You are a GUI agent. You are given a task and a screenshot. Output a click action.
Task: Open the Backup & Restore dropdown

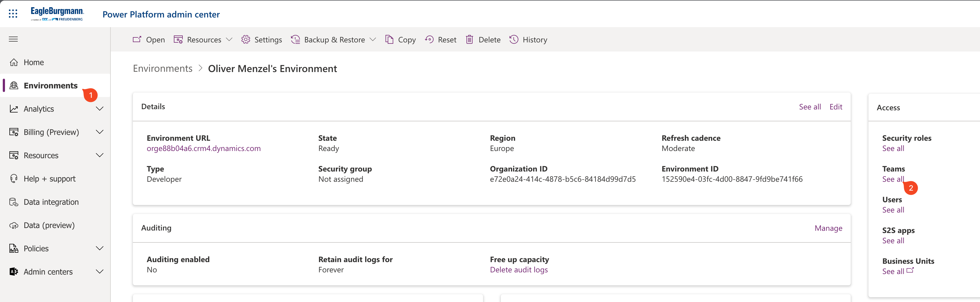373,40
